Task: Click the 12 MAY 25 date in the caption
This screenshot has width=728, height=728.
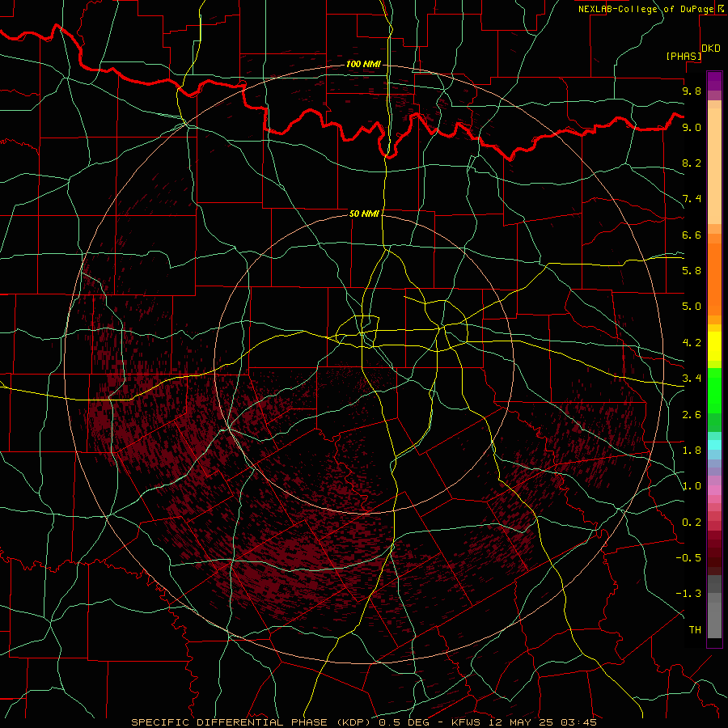Action: [x=520, y=722]
